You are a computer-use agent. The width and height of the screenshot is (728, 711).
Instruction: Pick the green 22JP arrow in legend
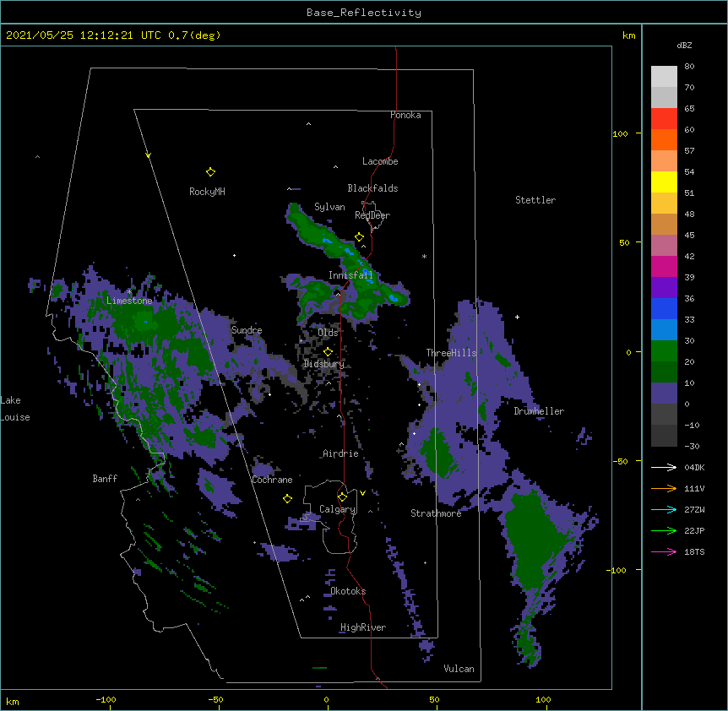[664, 530]
